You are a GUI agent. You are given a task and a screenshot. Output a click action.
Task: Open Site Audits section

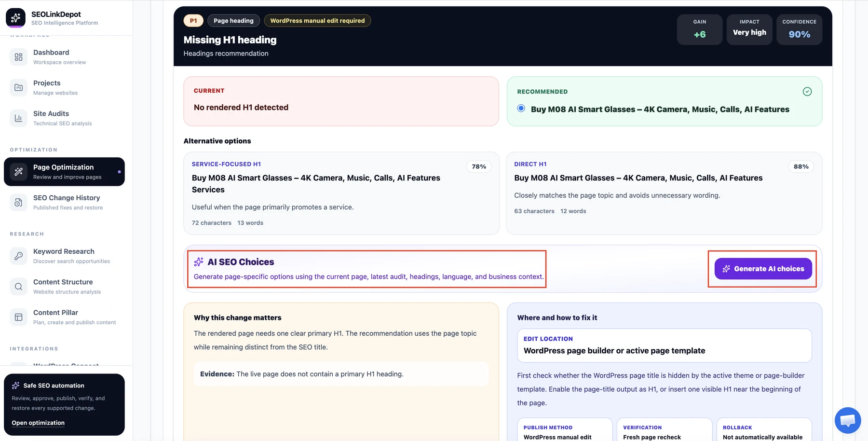(x=64, y=118)
